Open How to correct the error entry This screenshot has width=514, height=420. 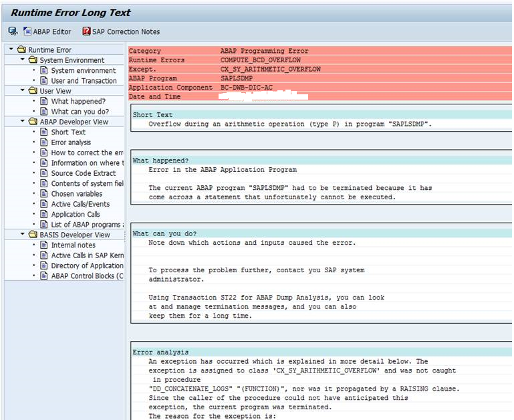click(x=87, y=152)
